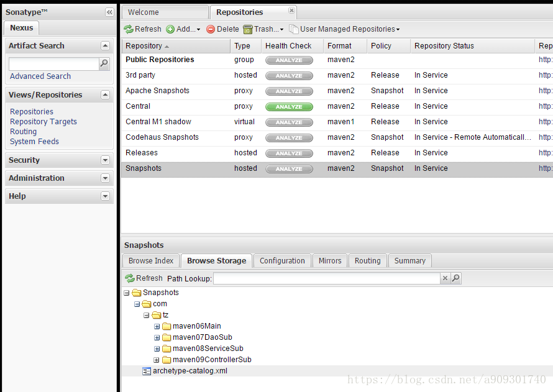Open the Routing tab in Snapshots panel
This screenshot has height=392, width=553.
[367, 261]
